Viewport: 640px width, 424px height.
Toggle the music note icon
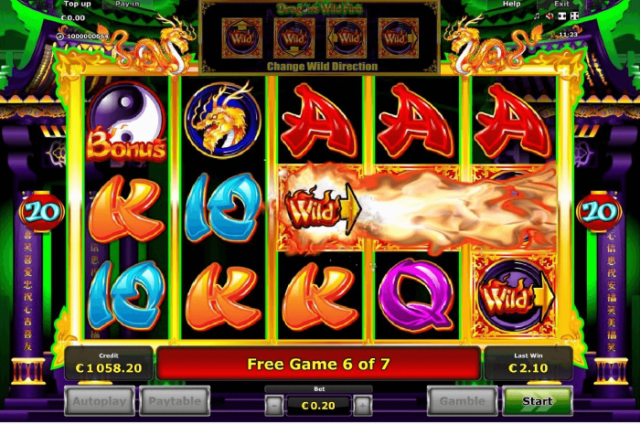(x=537, y=16)
